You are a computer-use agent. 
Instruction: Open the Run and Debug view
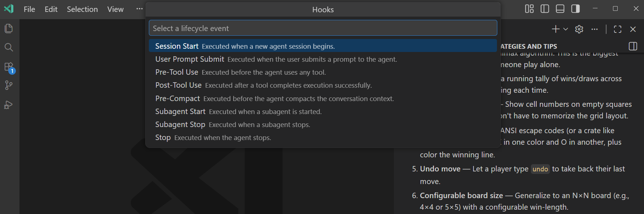click(9, 105)
